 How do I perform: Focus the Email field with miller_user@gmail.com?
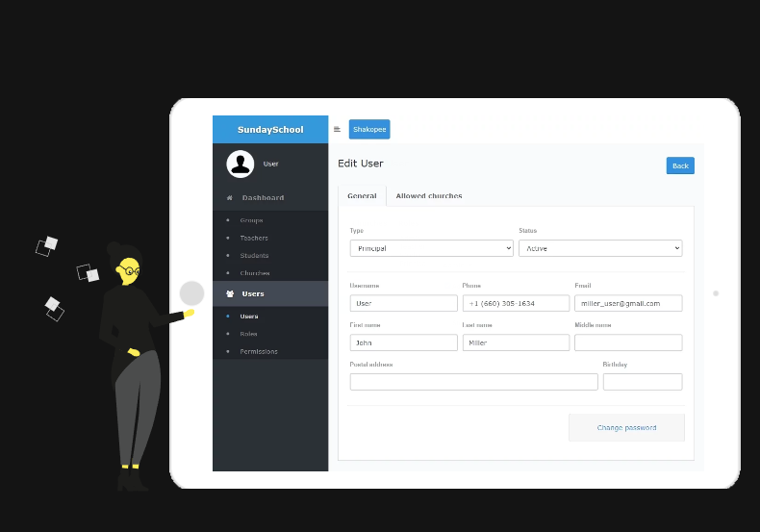tap(628, 303)
